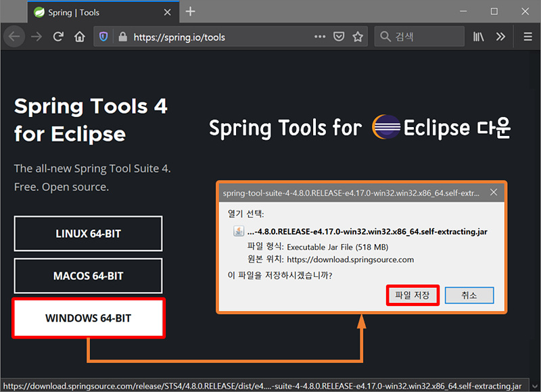The height and width of the screenshot is (392, 541).
Task: Click the scroll down arrow at bottom right
Action: (x=535, y=386)
